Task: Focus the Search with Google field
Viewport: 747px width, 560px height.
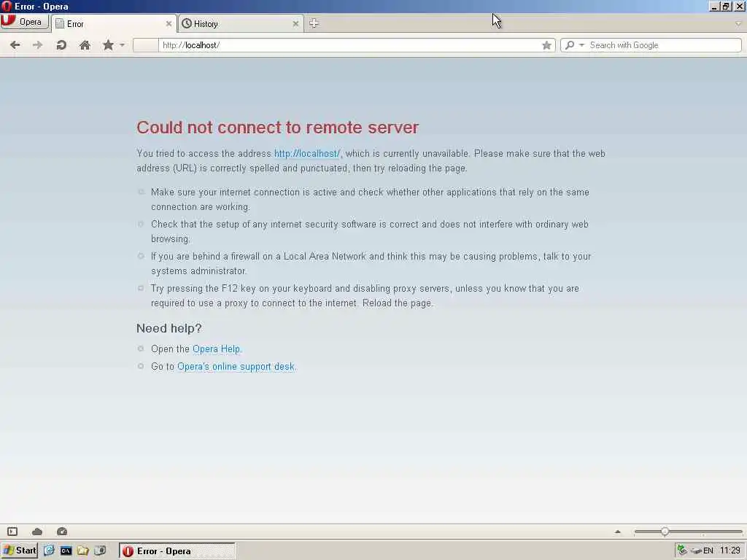Action: point(664,45)
